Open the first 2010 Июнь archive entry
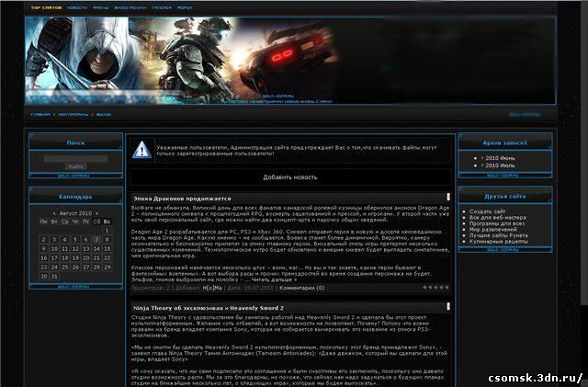588x387 pixels. pos(500,158)
